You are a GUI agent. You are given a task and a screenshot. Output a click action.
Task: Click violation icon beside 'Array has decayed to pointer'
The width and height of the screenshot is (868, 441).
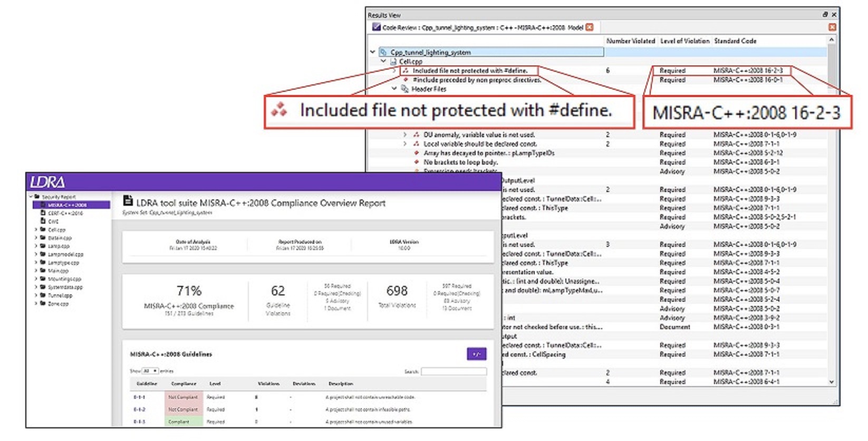[416, 153]
